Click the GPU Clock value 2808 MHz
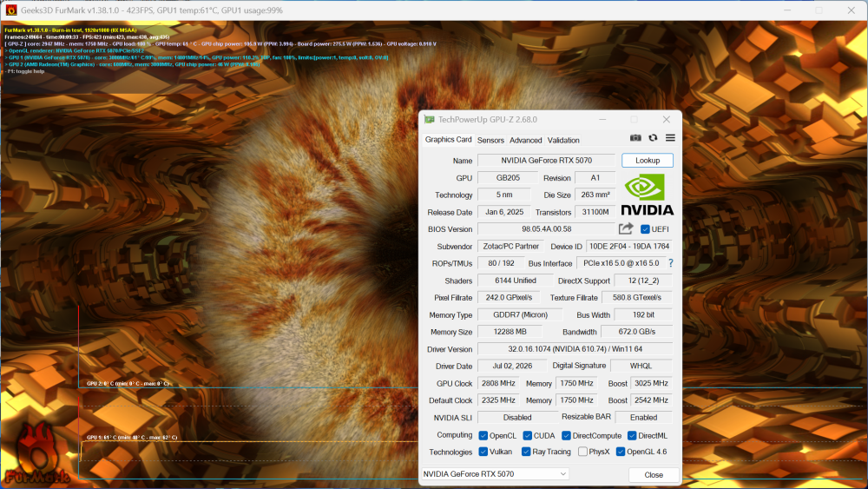Viewport: 868px width, 489px height. (498, 383)
